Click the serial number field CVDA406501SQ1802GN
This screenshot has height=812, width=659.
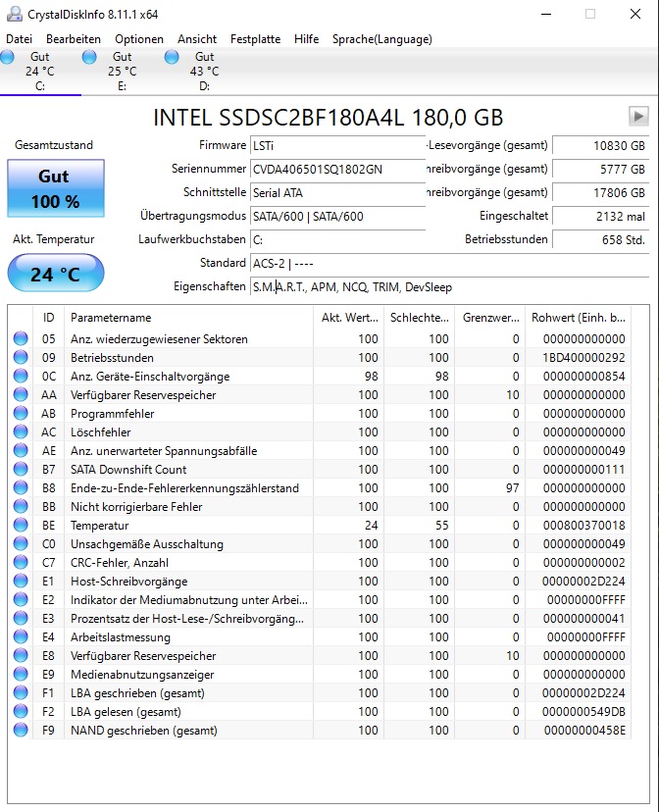337,170
